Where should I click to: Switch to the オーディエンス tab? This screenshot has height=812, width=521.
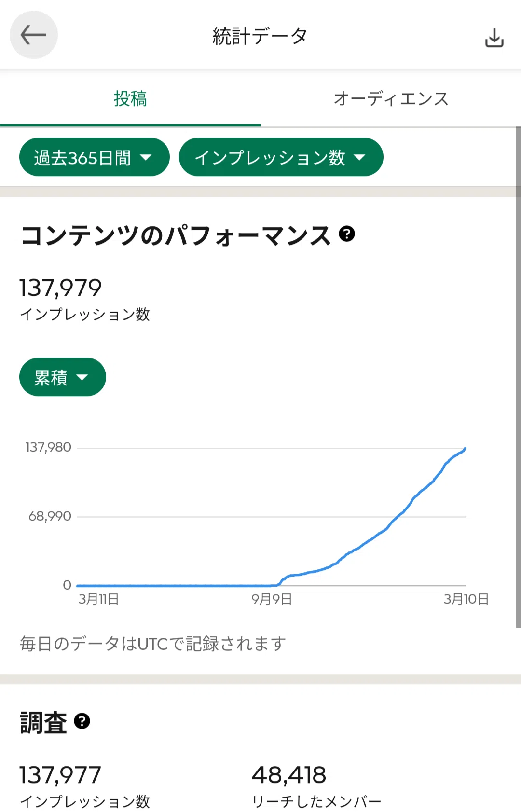[391, 98]
